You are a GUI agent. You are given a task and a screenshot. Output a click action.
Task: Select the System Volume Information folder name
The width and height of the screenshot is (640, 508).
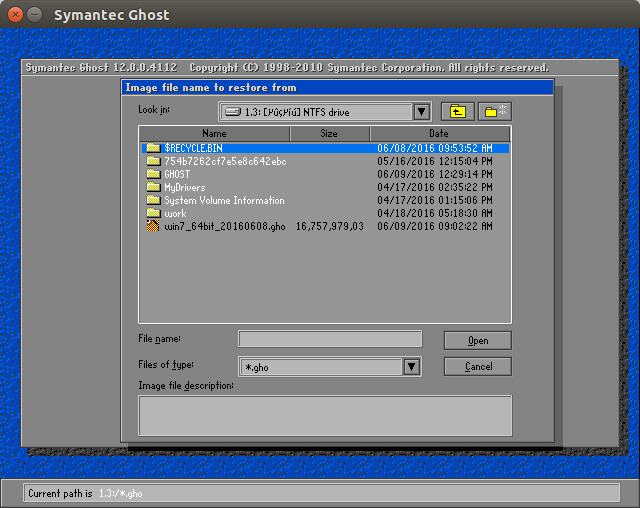point(224,200)
